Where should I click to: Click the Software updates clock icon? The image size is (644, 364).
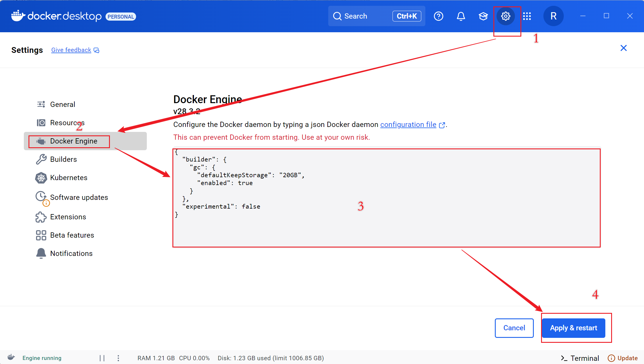coord(41,196)
